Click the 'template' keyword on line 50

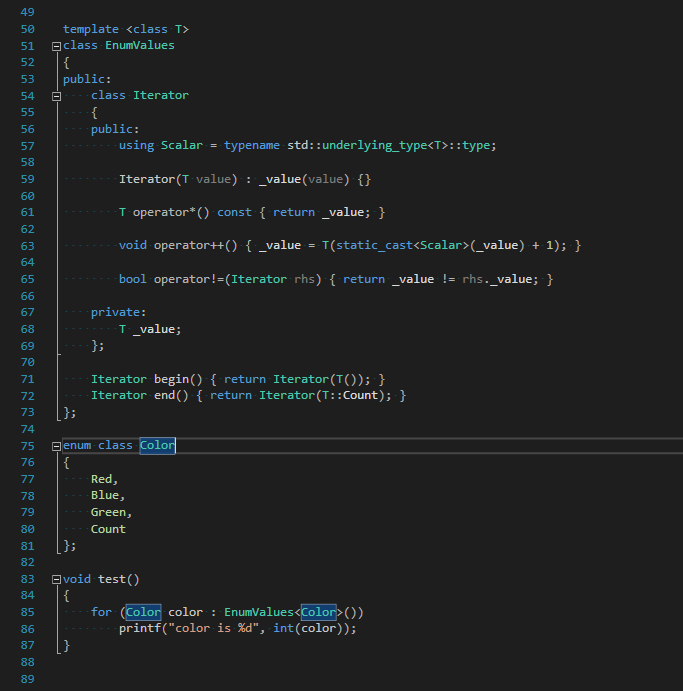(x=91, y=30)
